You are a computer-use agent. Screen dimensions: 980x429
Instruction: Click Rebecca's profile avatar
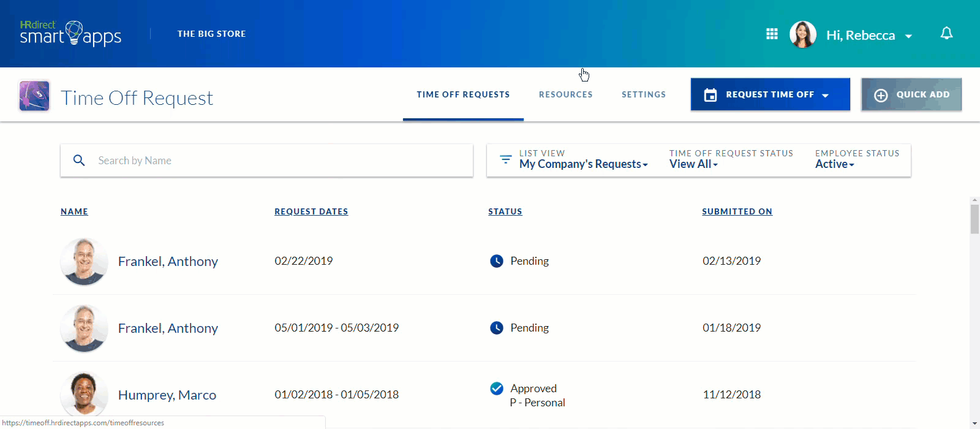click(x=803, y=34)
